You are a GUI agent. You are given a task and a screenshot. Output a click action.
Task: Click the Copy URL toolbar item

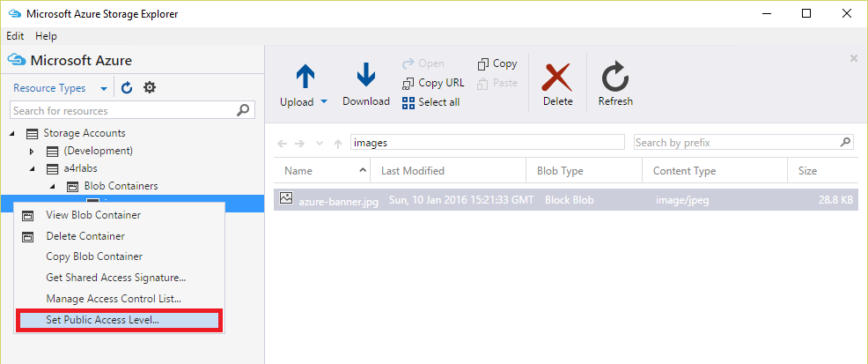[433, 83]
